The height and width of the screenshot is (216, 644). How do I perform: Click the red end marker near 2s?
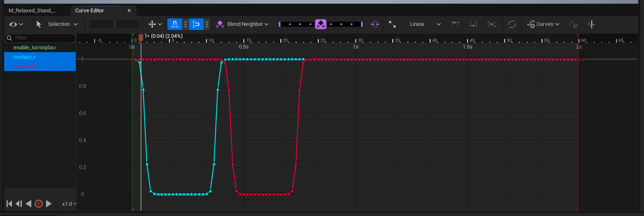[x=578, y=35]
